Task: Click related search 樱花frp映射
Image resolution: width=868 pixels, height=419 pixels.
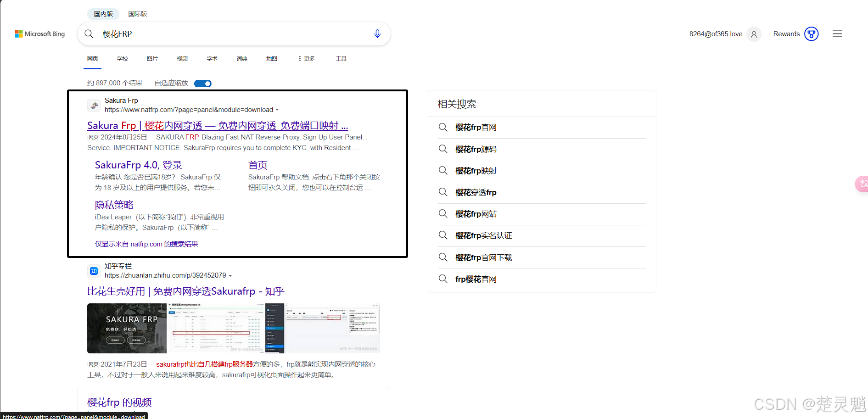Action: point(476,171)
